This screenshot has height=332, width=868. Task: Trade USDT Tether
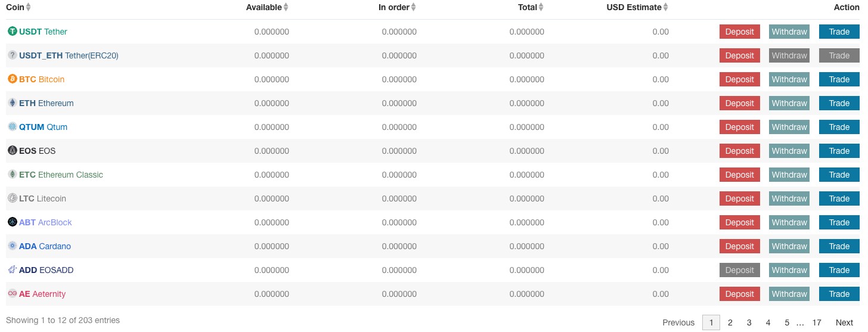point(839,32)
